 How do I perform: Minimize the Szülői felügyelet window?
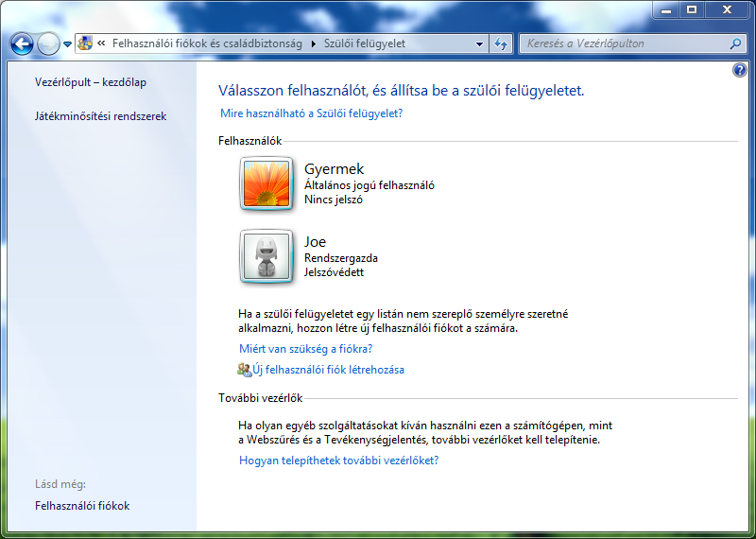coord(666,9)
